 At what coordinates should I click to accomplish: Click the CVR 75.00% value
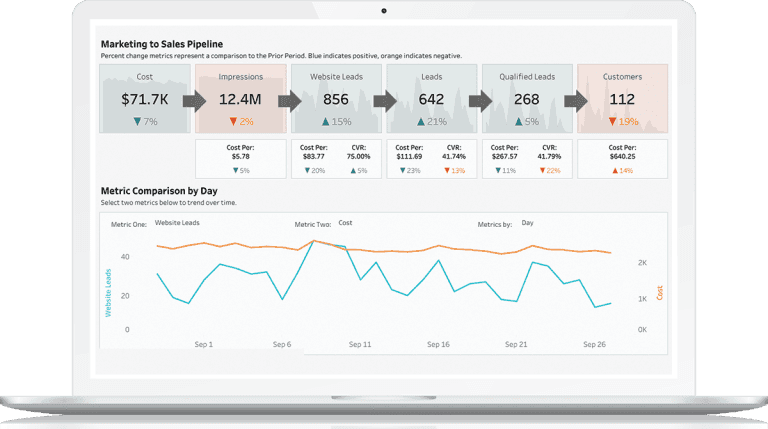(359, 157)
